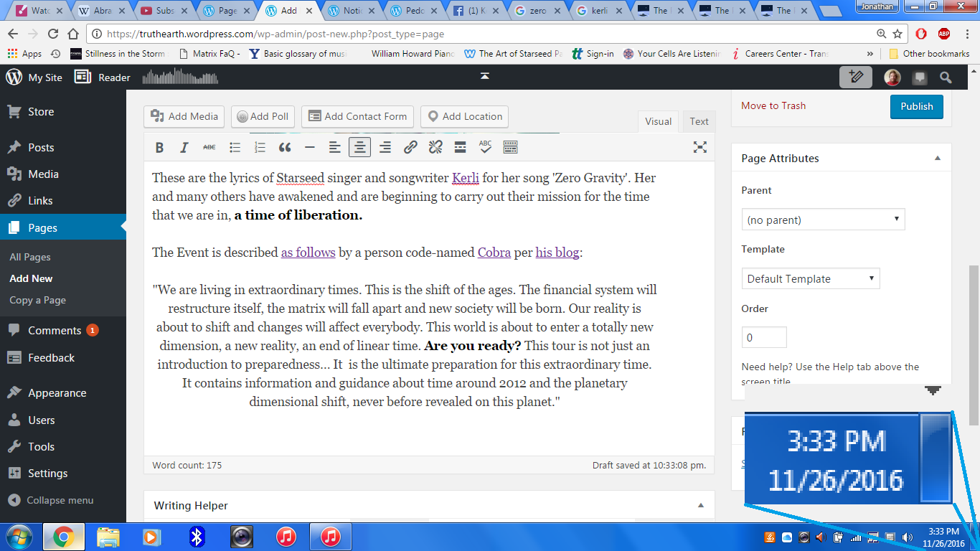Screen dimensions: 980x551
Task: Toggle the editor's kitchen sink toolbar
Action: [511, 147]
